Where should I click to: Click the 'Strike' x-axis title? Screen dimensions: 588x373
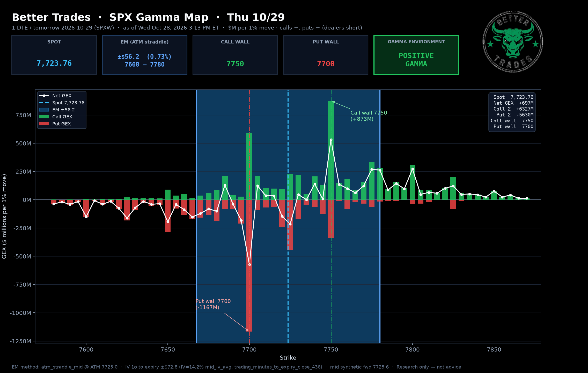[x=288, y=358]
